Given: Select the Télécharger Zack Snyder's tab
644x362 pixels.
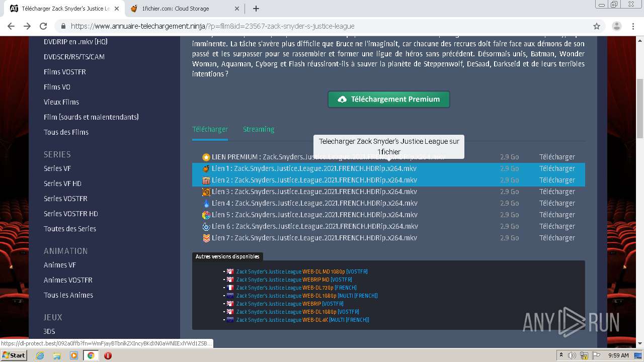Looking at the screenshot, I should tap(64, 9).
